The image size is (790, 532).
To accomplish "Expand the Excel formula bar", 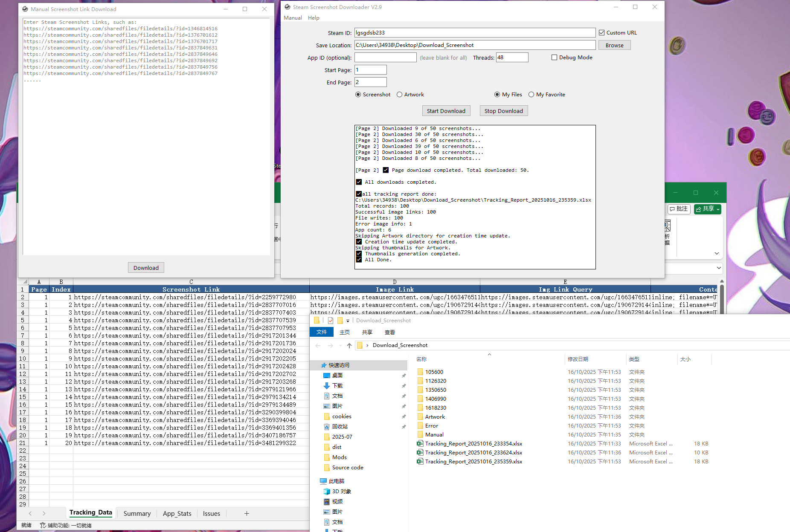I will (719, 268).
